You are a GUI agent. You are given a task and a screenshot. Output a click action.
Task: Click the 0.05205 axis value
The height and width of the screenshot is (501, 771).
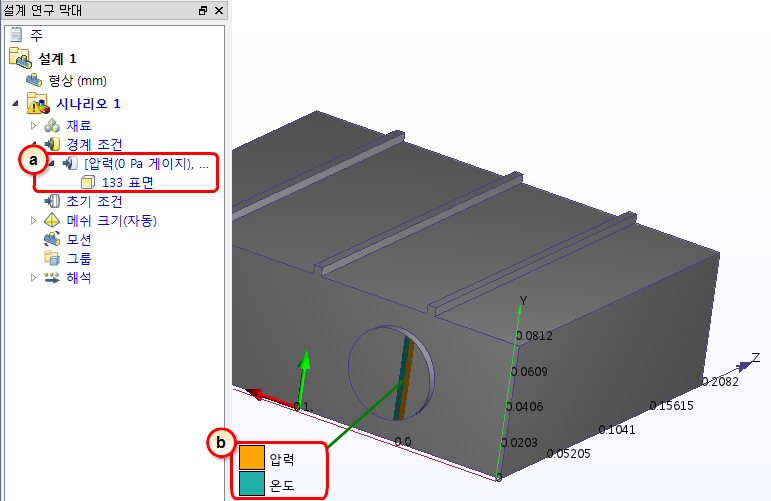(568, 453)
